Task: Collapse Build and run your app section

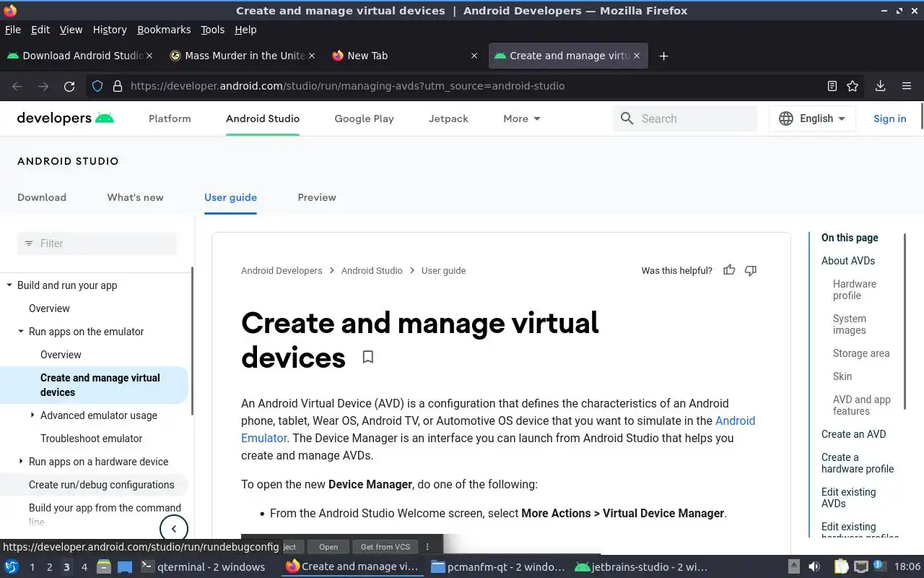Action: (9, 285)
